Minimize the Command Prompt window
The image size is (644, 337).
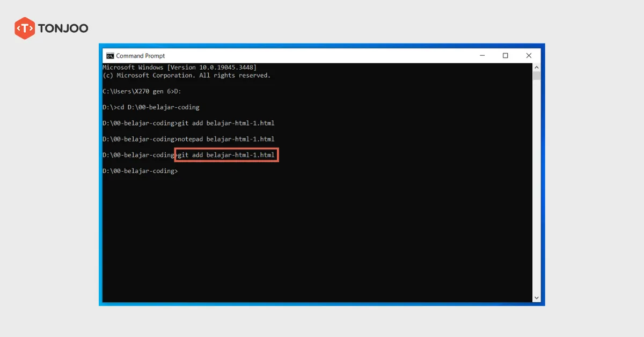pyautogui.click(x=481, y=56)
